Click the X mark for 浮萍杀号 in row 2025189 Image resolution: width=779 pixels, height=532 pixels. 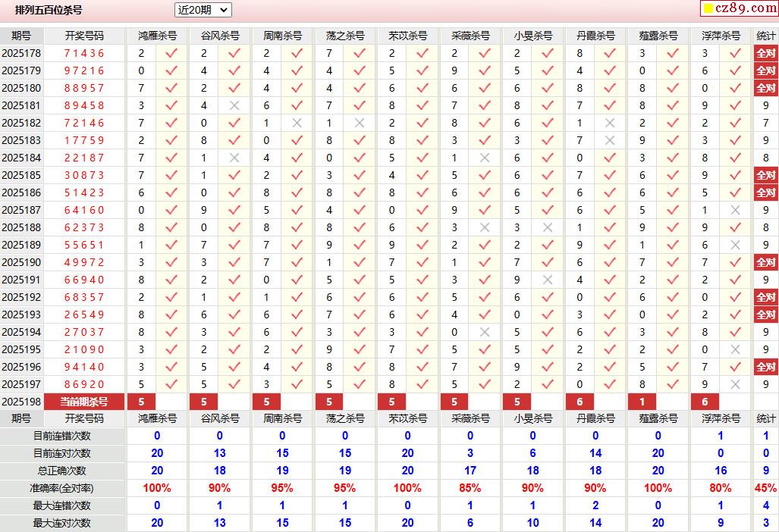[x=735, y=245]
